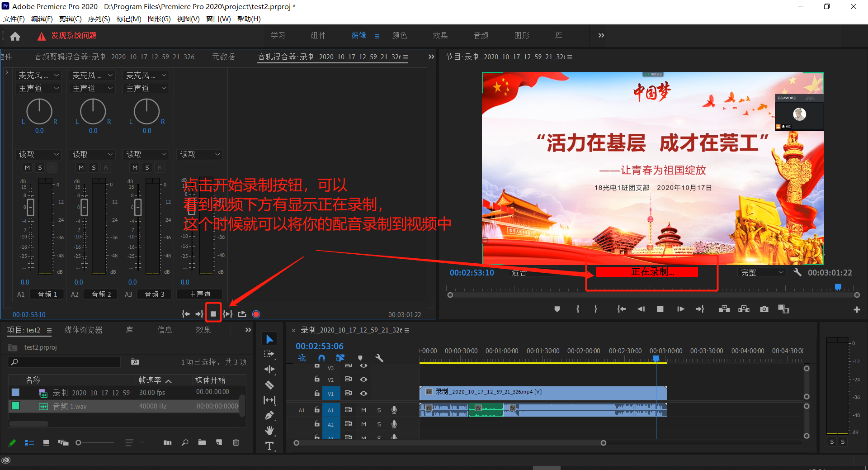868x470 pixels.
Task: Click the New Bin folder icon
Action: [202, 442]
